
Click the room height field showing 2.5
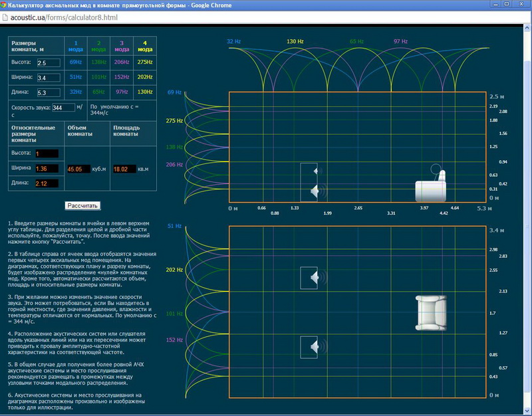point(49,62)
